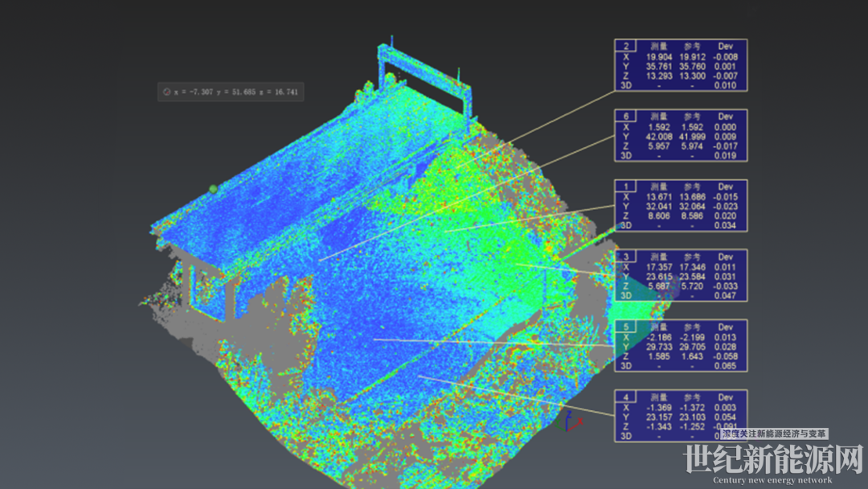Select the number 2 annotation label tag
Image resolution: width=868 pixels, height=489 pixels.
627,46
